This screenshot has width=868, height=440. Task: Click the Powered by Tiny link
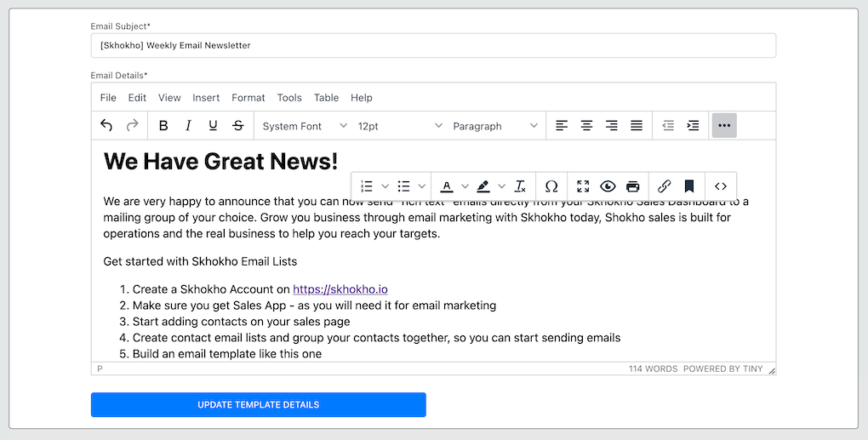tap(723, 369)
